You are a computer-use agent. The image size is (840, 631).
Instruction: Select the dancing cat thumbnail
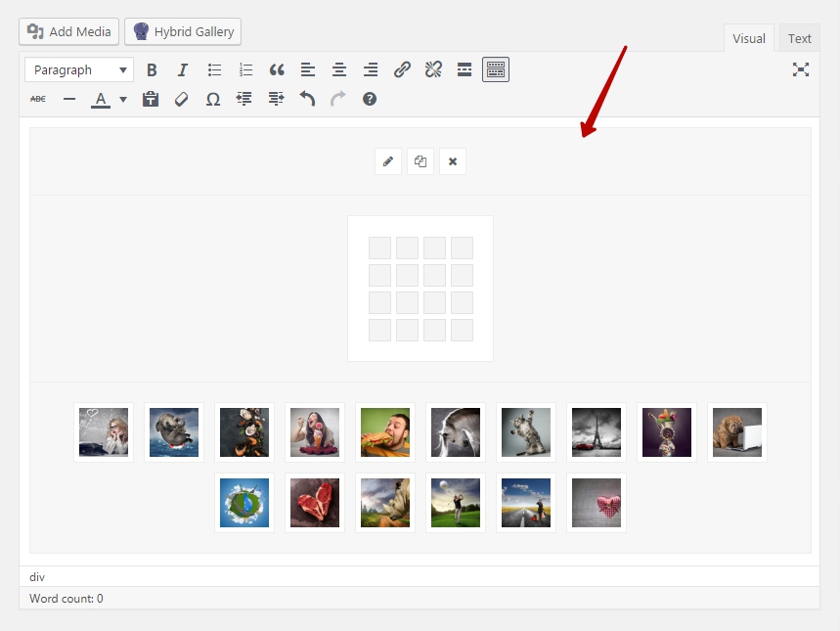click(x=526, y=432)
